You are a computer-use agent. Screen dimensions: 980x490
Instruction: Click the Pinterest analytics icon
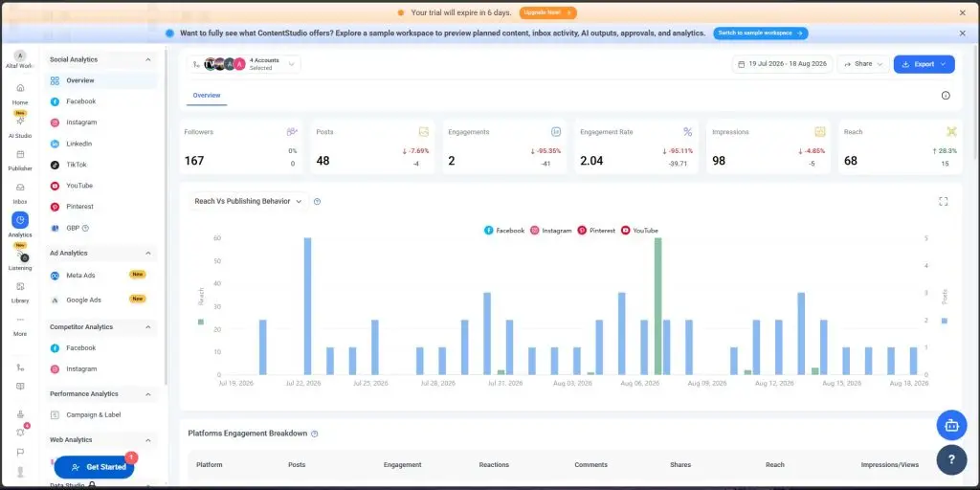point(55,207)
